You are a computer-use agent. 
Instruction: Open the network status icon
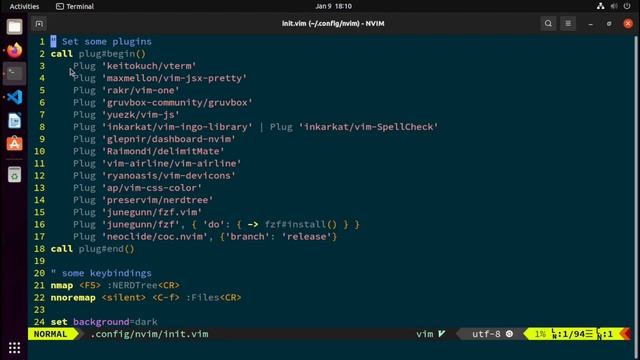(600, 6)
